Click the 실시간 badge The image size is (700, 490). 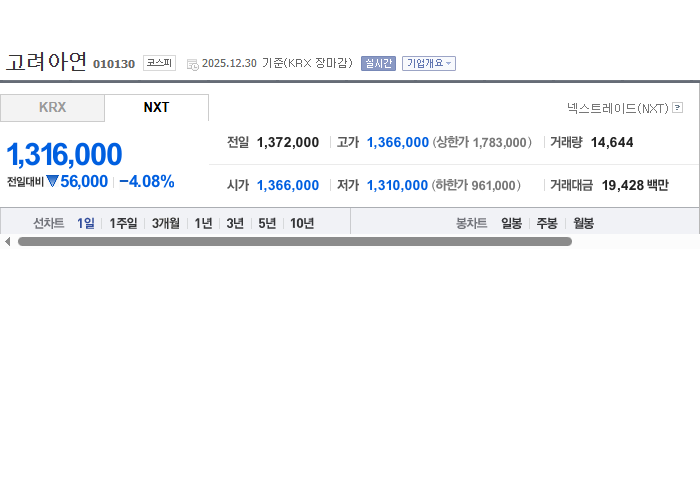378,63
